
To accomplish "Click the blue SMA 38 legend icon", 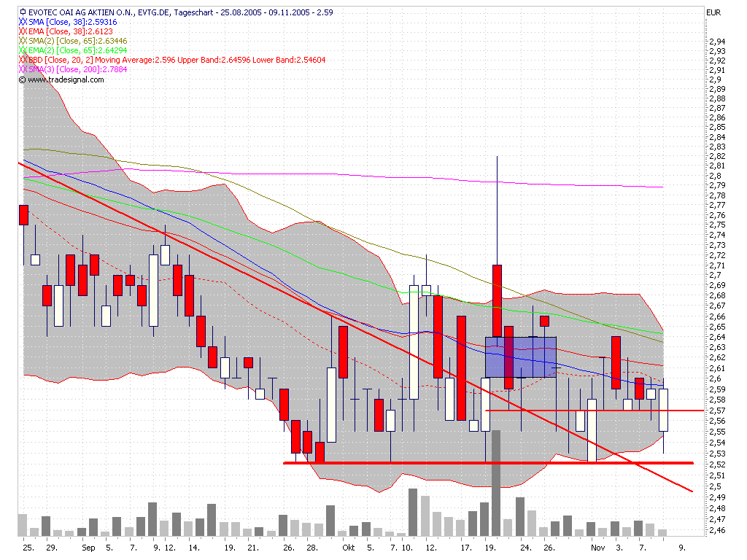I will coord(23,22).
